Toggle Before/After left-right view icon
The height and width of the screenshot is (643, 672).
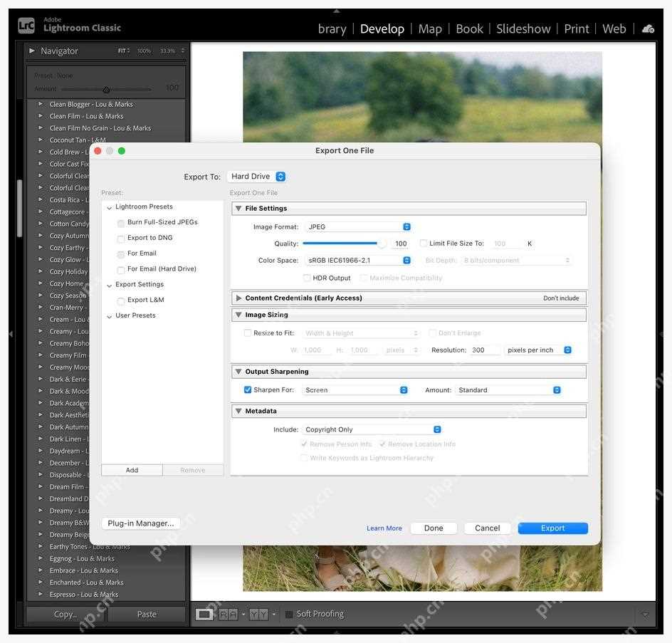228,615
